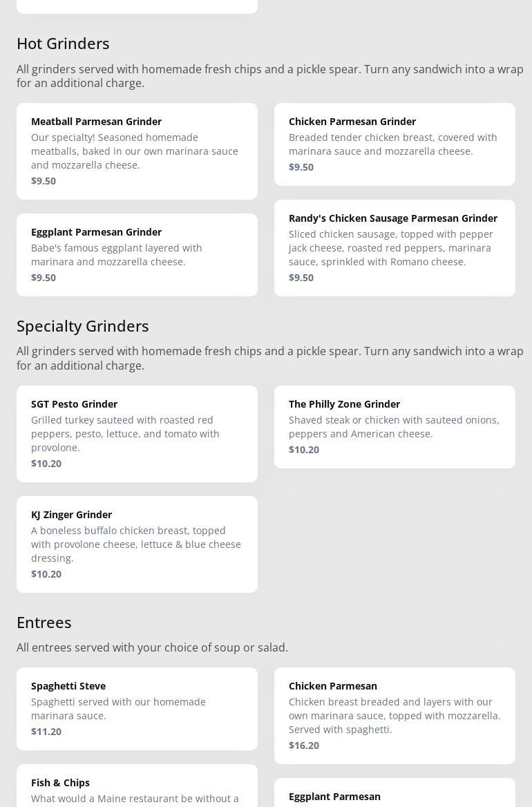This screenshot has height=807, width=532.
Task: Click the $10.20 price on KJ Zinger
Action: pos(46,574)
